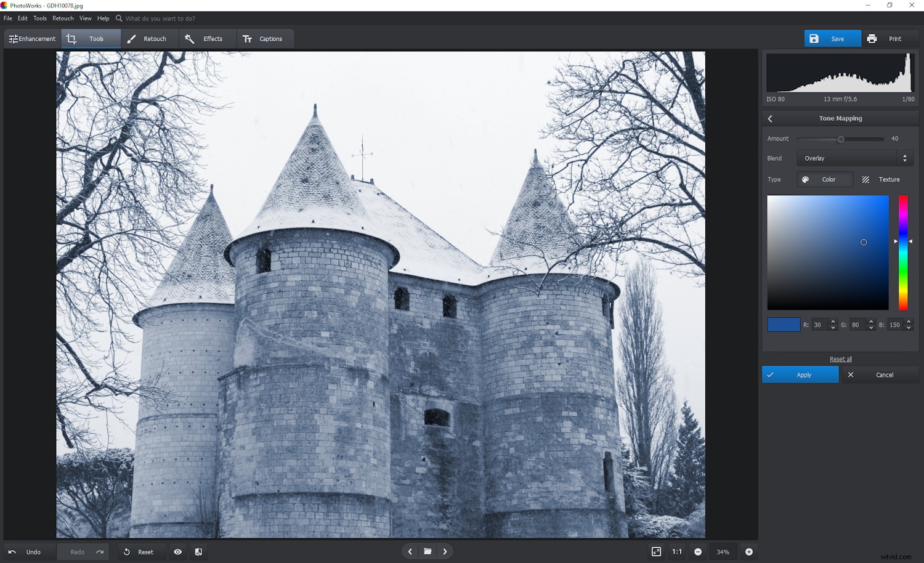Open the Effects panel

[x=207, y=38]
